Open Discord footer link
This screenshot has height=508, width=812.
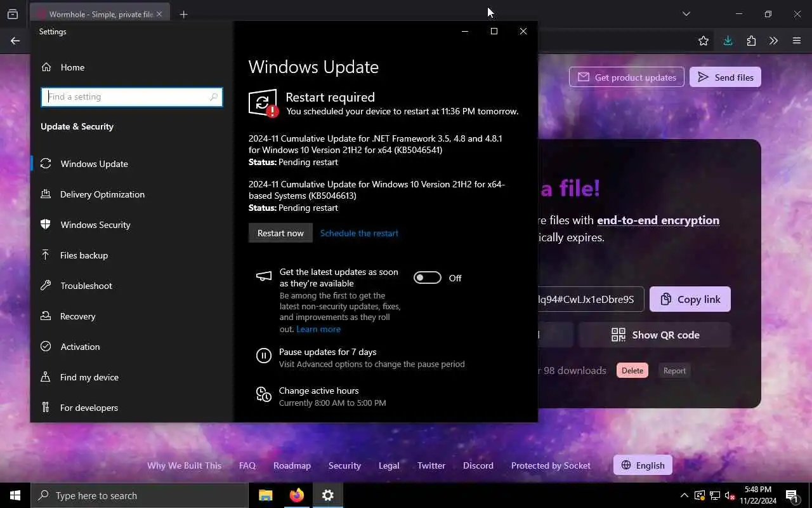[x=478, y=465]
